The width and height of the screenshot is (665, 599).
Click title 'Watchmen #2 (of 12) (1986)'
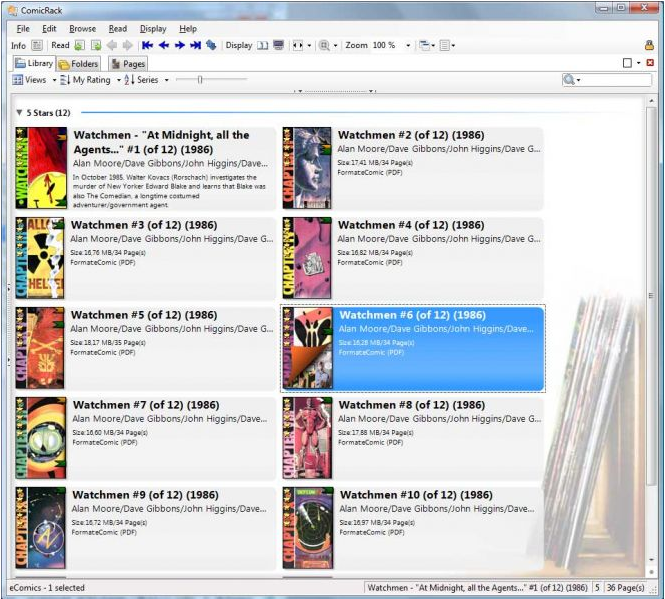tap(411, 135)
